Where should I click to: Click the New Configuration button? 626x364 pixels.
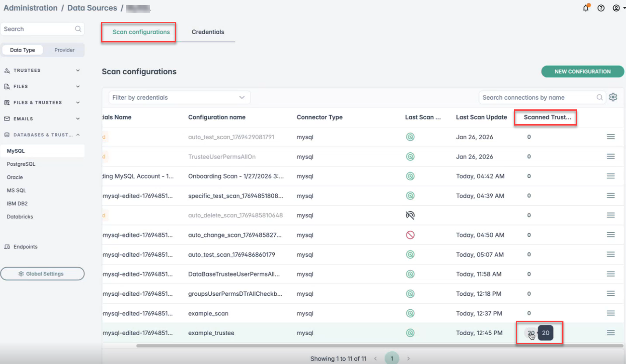pyautogui.click(x=582, y=71)
